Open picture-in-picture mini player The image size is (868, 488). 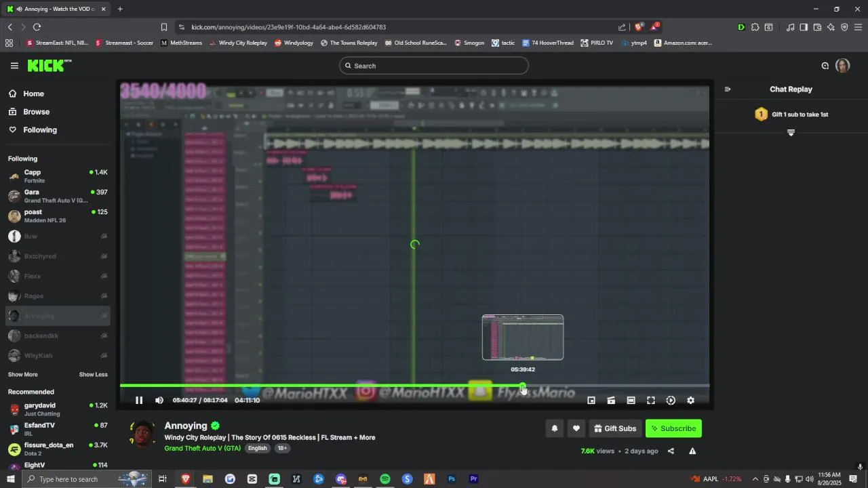pos(591,401)
